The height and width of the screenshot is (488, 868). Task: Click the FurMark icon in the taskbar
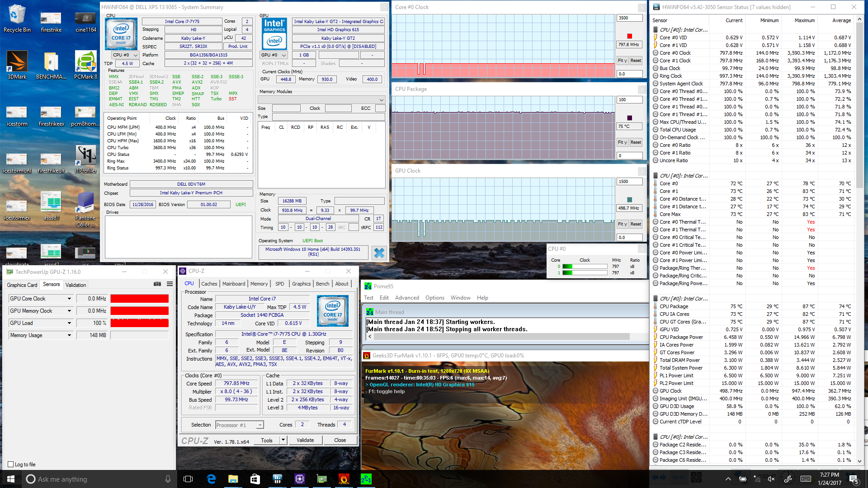pyautogui.click(x=344, y=479)
